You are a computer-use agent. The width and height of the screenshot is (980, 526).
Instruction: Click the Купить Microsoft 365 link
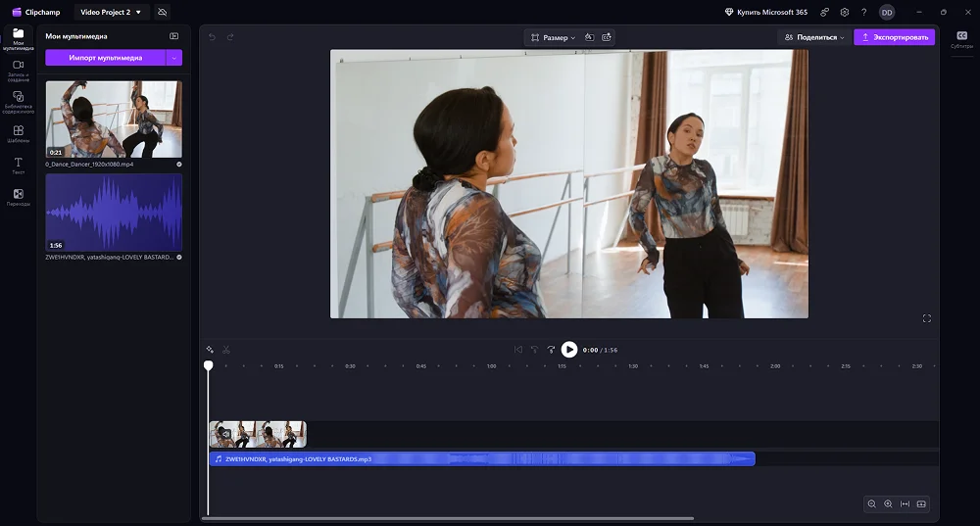[765, 12]
